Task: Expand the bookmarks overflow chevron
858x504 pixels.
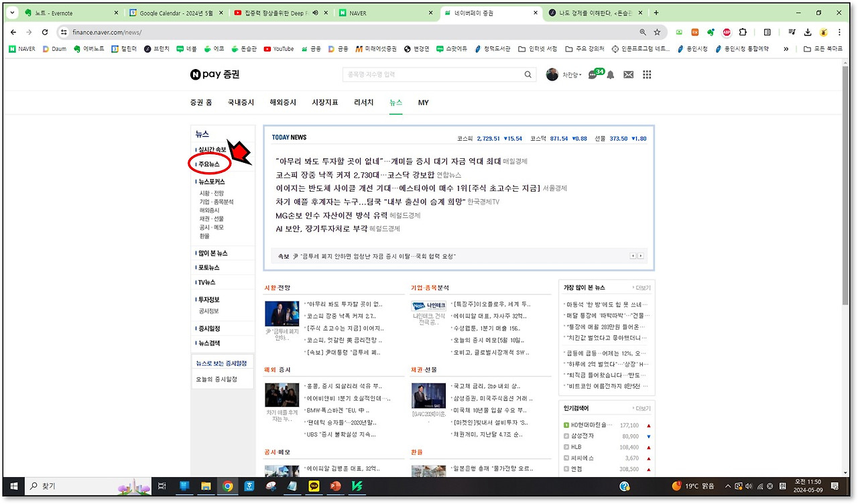Action: point(786,49)
